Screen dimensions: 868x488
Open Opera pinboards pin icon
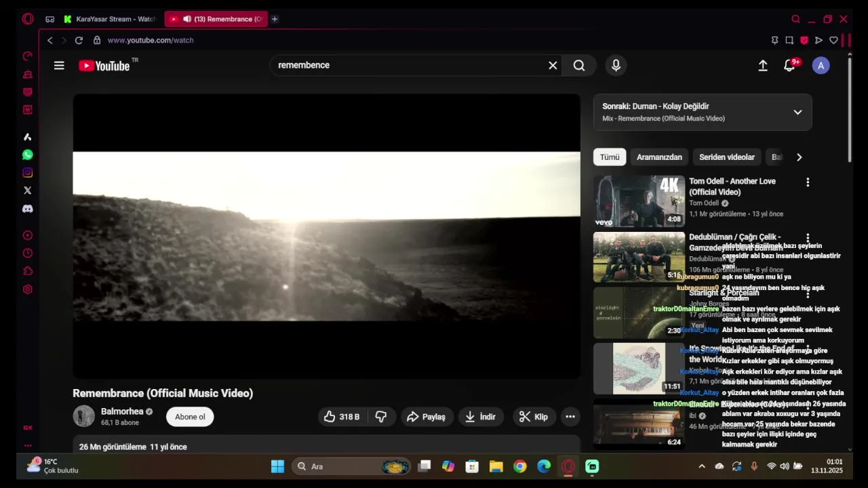click(774, 41)
